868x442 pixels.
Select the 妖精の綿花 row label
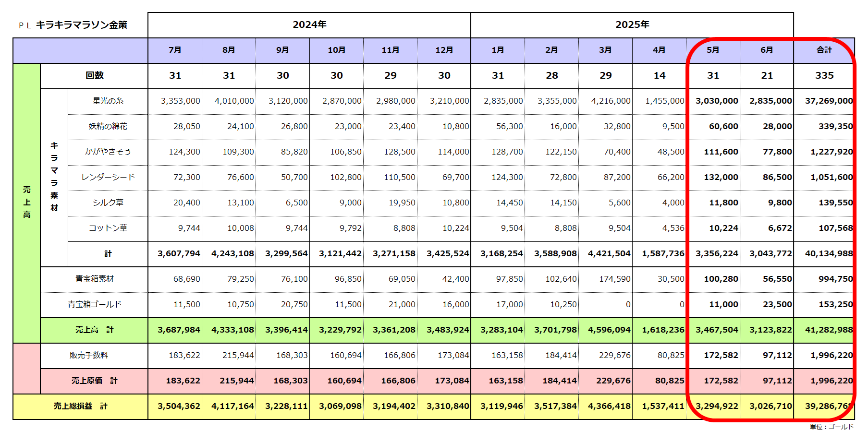click(x=108, y=127)
